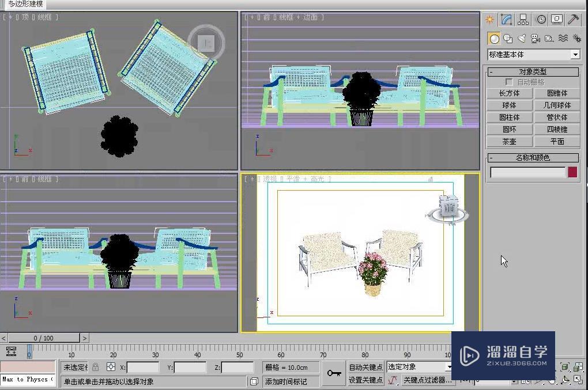The image size is (588, 390).
Task: Open the Hierarchy command panel tab
Action: (523, 20)
